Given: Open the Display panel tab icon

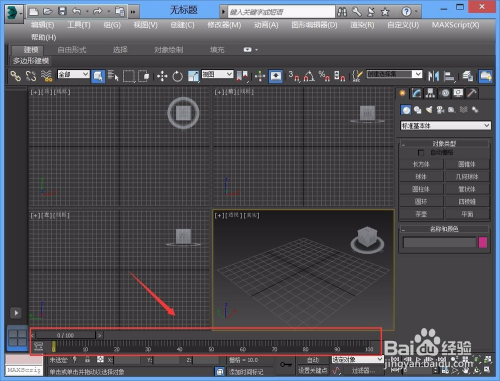Looking at the screenshot, I should click(x=458, y=93).
